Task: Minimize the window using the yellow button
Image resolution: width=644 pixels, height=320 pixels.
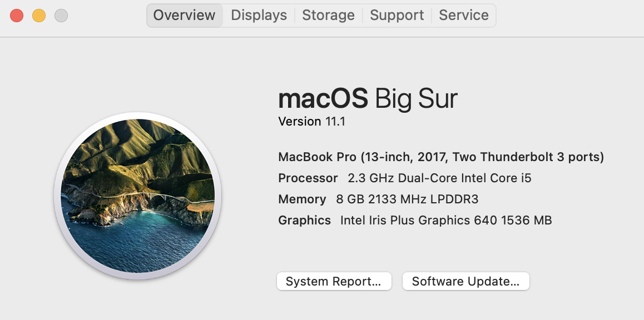Action: pos(39,16)
